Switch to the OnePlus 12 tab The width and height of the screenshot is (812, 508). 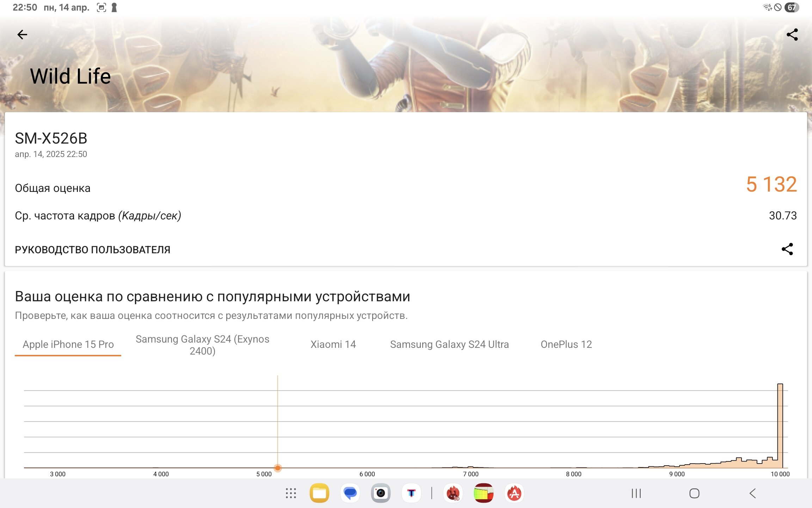tap(566, 344)
